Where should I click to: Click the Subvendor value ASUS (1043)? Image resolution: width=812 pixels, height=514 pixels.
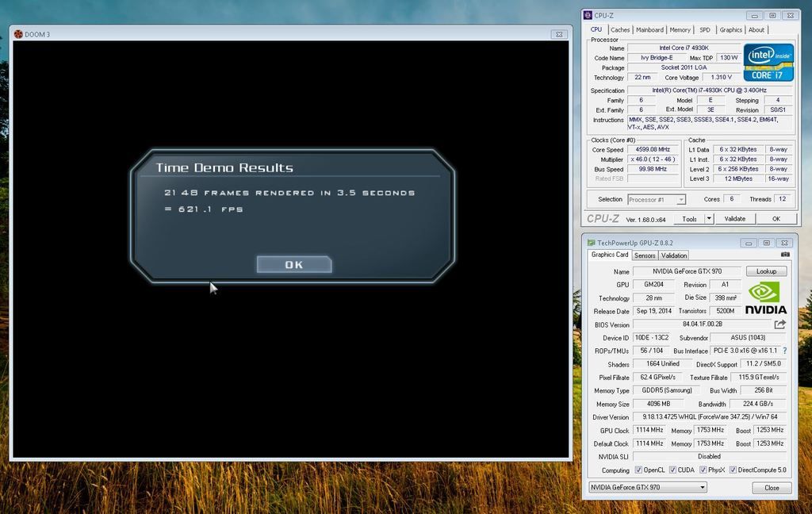click(748, 337)
